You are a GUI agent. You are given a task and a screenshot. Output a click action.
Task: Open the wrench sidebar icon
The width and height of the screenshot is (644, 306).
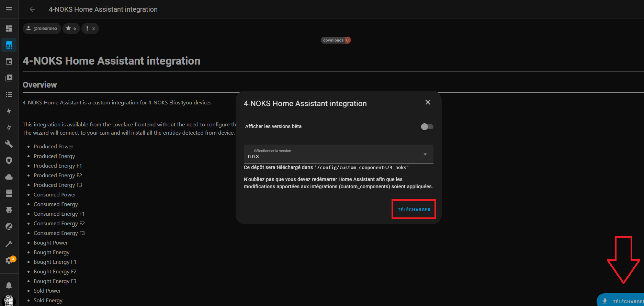pos(9,144)
